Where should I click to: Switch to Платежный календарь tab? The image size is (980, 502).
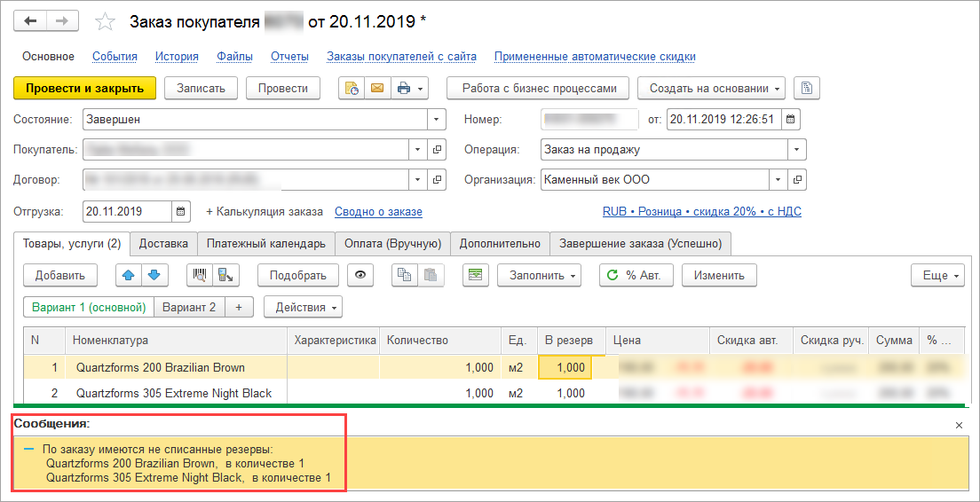[x=265, y=243]
